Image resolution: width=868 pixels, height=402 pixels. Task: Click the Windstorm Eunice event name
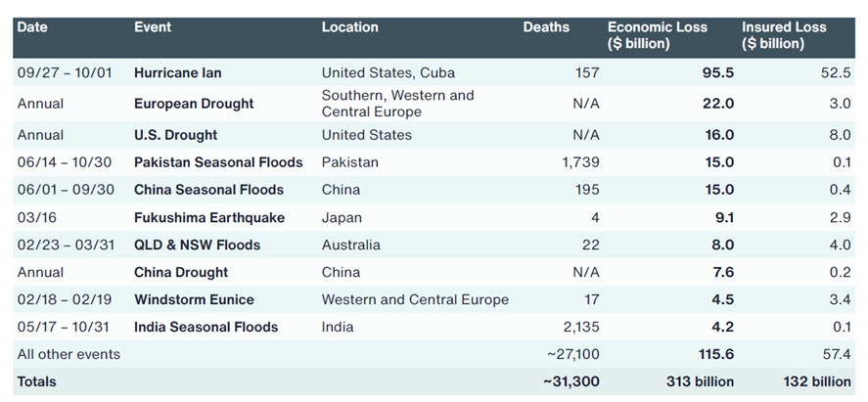pyautogui.click(x=194, y=299)
